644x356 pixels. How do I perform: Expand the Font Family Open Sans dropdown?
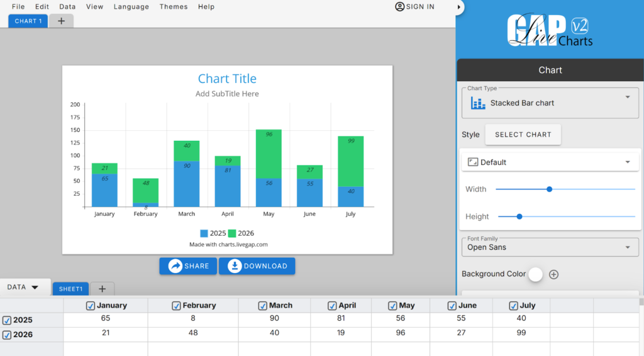pyautogui.click(x=550, y=247)
